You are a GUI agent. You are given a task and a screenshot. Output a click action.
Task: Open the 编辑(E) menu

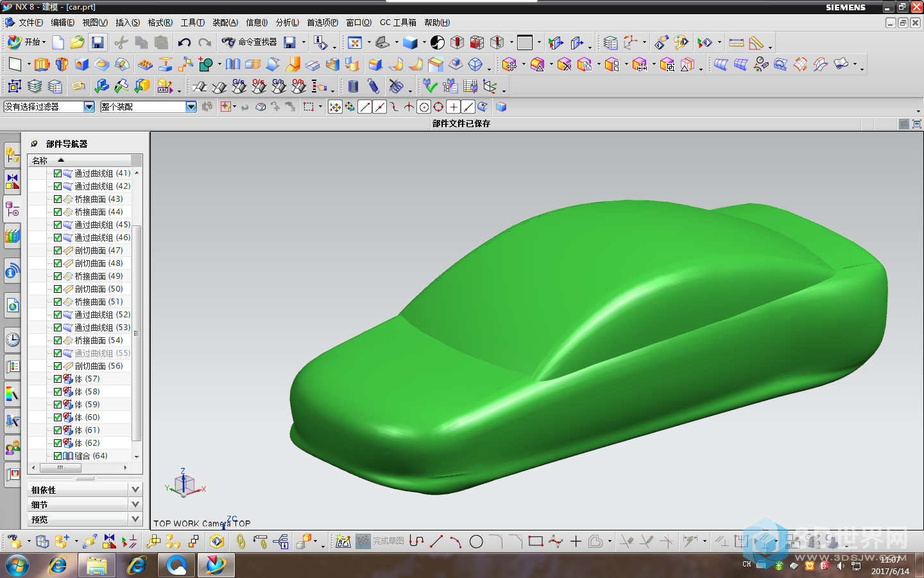[x=62, y=22]
